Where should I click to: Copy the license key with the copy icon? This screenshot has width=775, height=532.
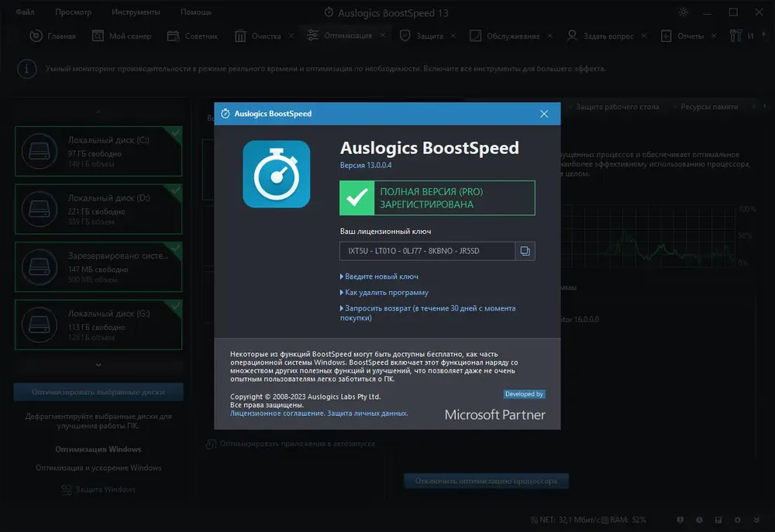point(525,251)
